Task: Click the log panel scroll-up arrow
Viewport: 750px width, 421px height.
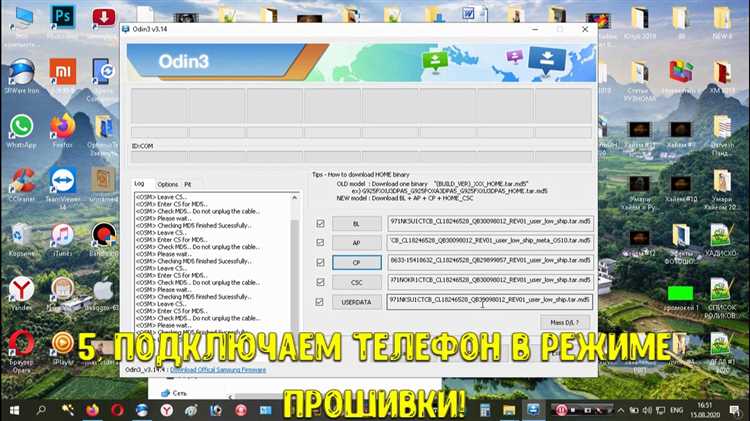Action: pos(295,197)
